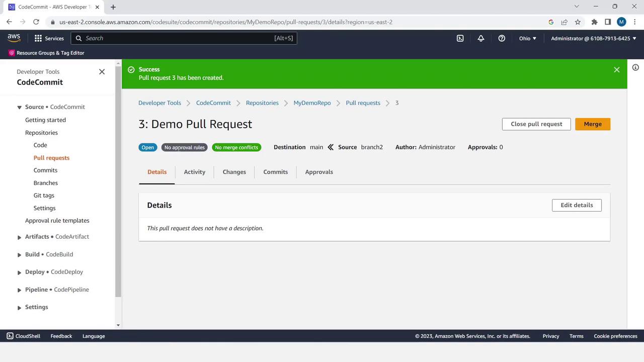
Task: Open the tab search chevron
Action: tap(577, 7)
